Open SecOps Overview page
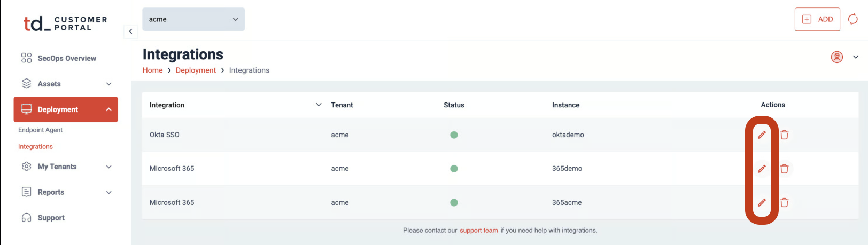The image size is (868, 245). point(66,58)
